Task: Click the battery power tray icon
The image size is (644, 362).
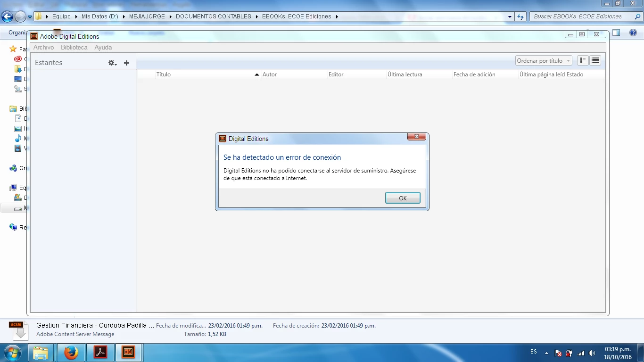Action: [x=569, y=353]
